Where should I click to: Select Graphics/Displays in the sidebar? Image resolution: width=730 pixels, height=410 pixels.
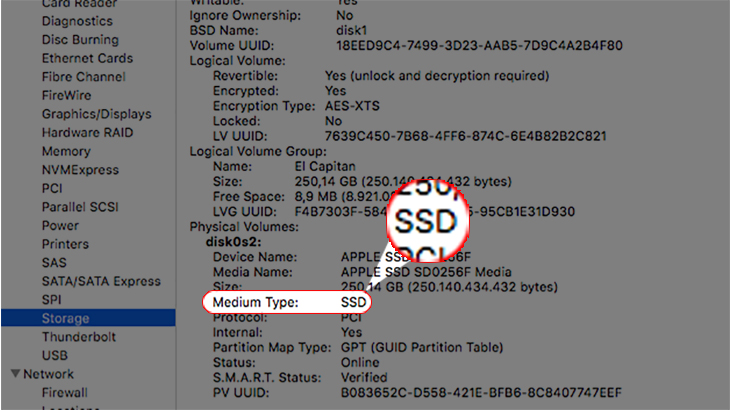96,114
